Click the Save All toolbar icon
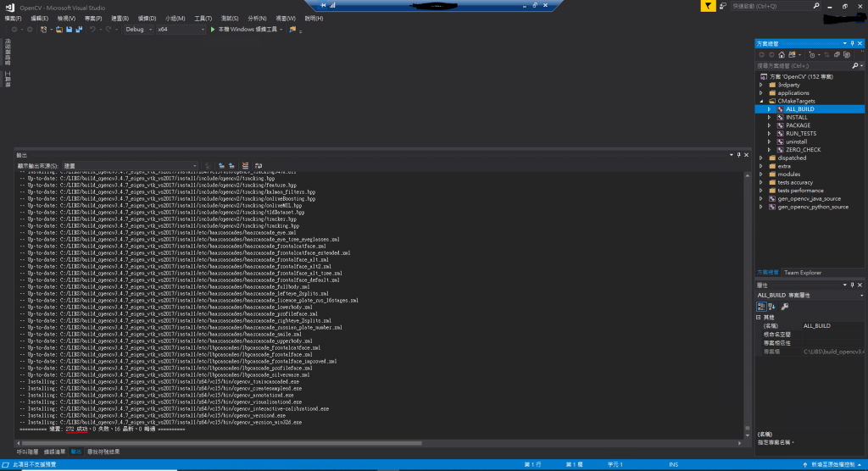 (79, 30)
